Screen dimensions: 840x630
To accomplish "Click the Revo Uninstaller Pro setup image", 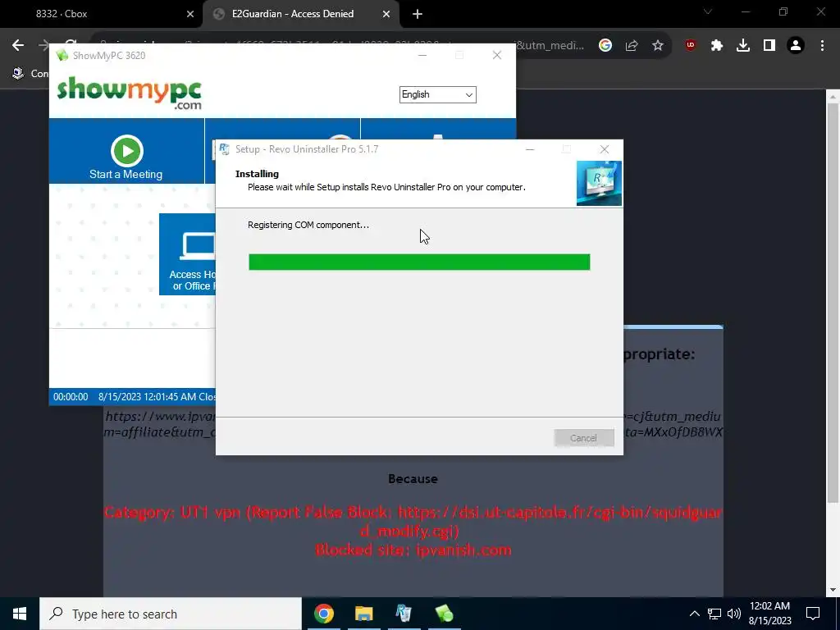I will click(x=599, y=183).
